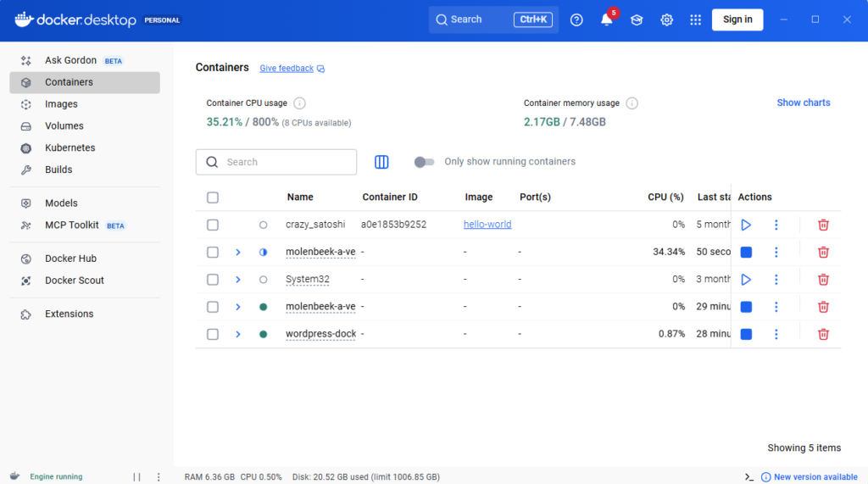Check the select-all containers checkbox
Viewport: 868px width, 484px height.
tap(213, 197)
